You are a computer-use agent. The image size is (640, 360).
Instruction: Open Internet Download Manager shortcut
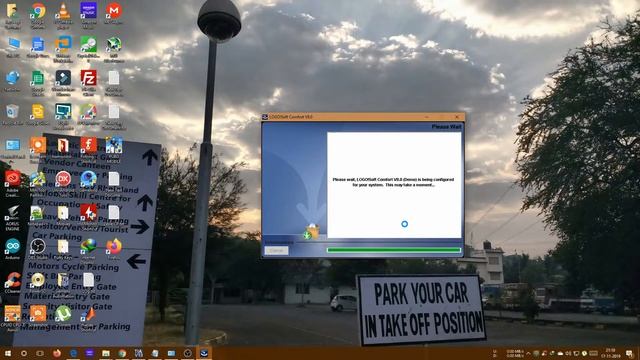click(x=88, y=247)
